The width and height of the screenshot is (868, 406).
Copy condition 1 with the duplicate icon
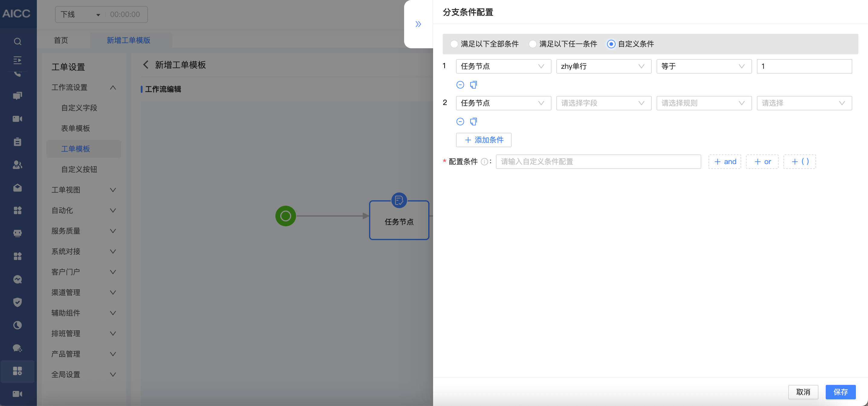tap(474, 85)
